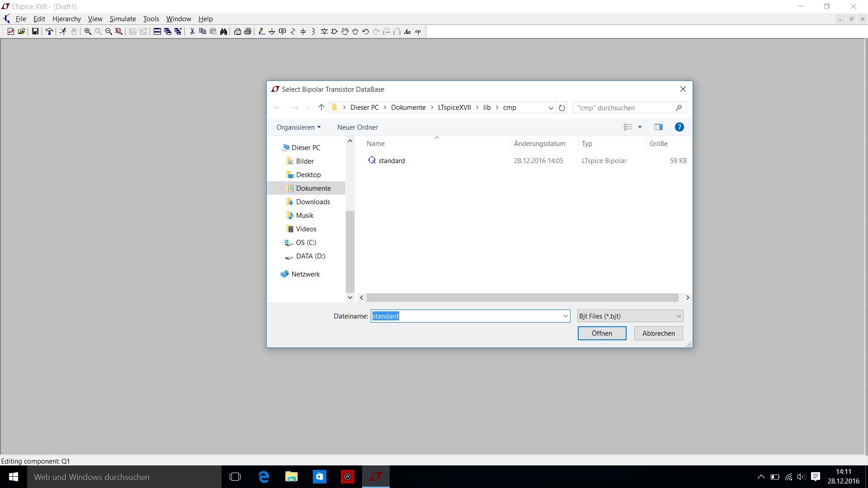Click the Run simulation running-man icon
This screenshot has height=488, width=868.
(63, 32)
